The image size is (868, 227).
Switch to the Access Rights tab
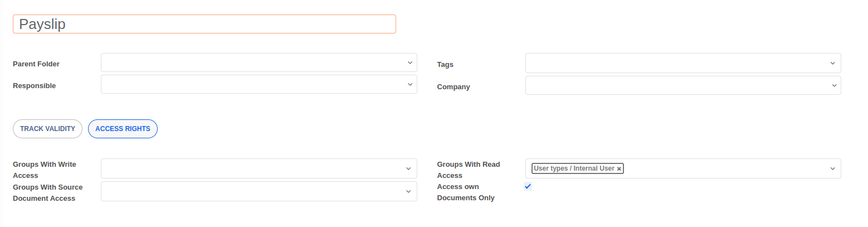(123, 129)
